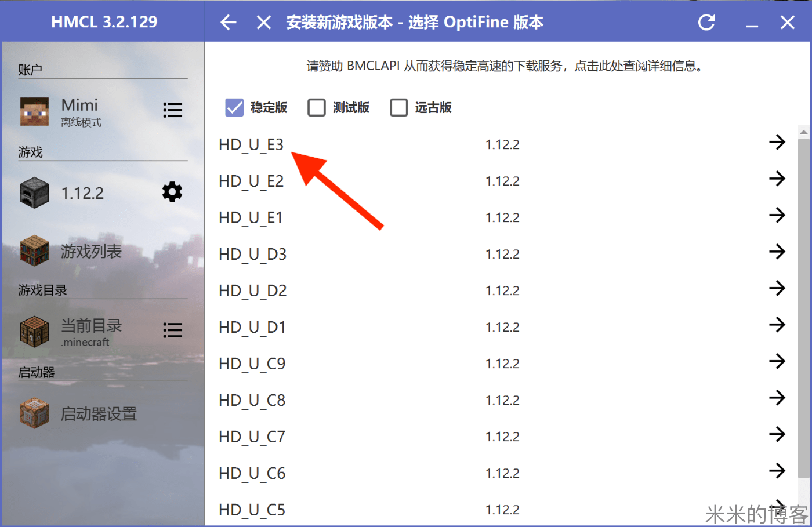Open the account options list icon
812x527 pixels.
[x=172, y=110]
